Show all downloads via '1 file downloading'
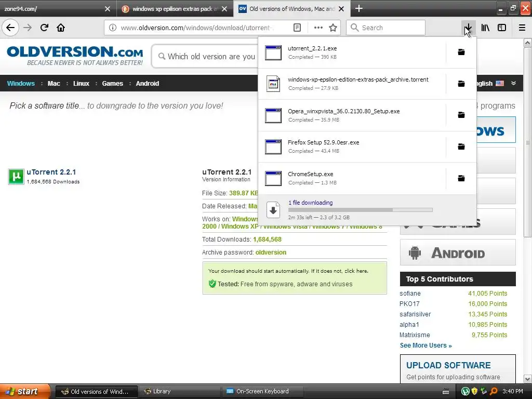The height and width of the screenshot is (399, 532). 311,203
